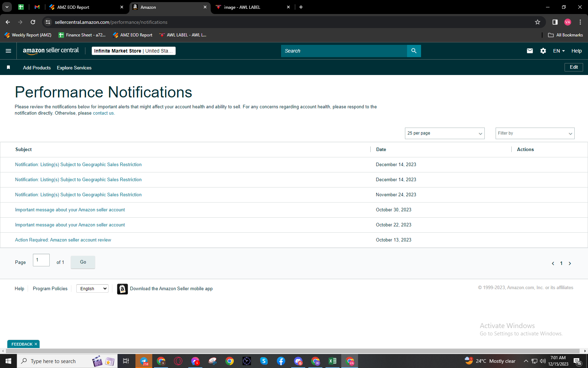Viewport: 588px width, 368px height.
Task: Open the October 30 Important message notification
Action: tap(70, 210)
